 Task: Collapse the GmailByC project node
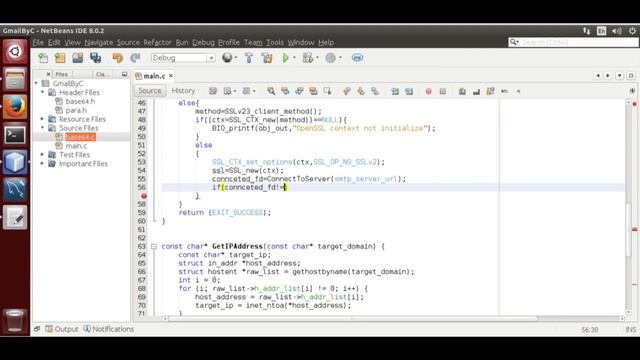pos(36,83)
